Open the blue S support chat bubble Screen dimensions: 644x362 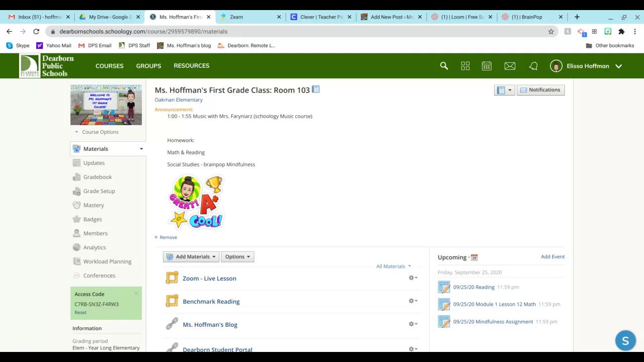[x=625, y=341]
